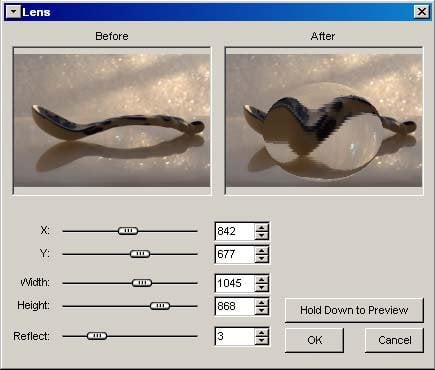The height and width of the screenshot is (370, 435).
Task: Decrease Height value with down arrow
Action: 262,310
